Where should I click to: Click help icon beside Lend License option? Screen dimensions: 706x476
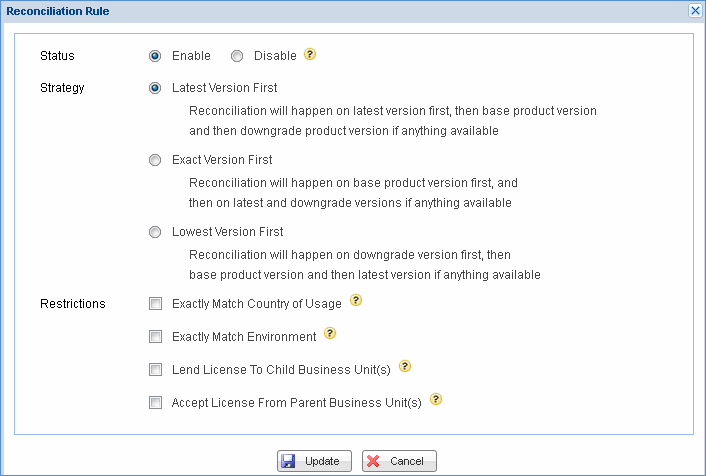[405, 366]
